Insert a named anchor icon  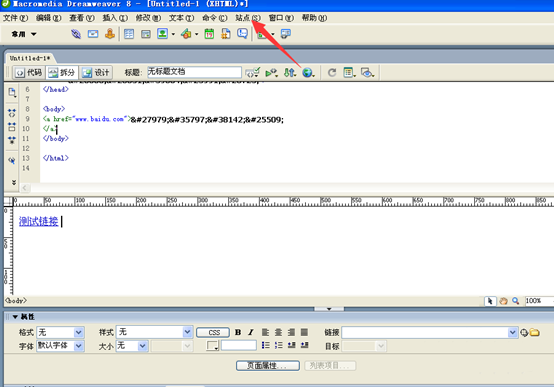tap(110, 34)
